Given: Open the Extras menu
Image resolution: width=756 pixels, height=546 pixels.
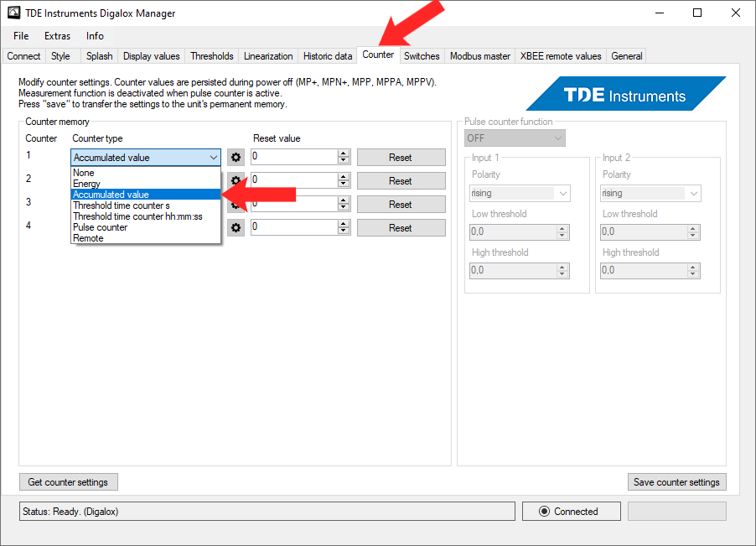Looking at the screenshot, I should pyautogui.click(x=57, y=36).
